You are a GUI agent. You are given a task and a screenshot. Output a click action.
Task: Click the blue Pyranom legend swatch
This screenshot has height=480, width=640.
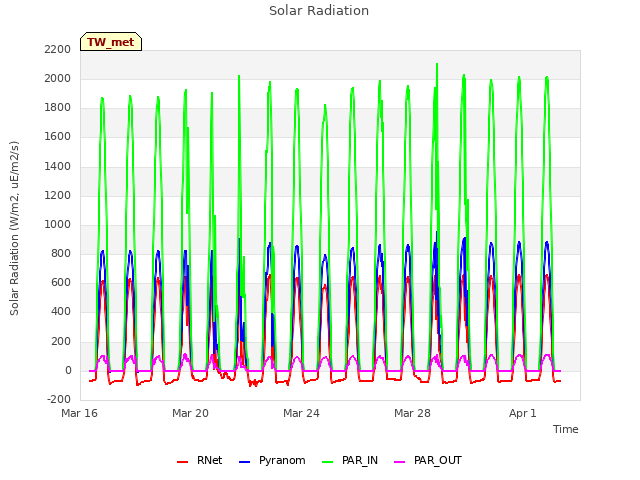click(244, 462)
